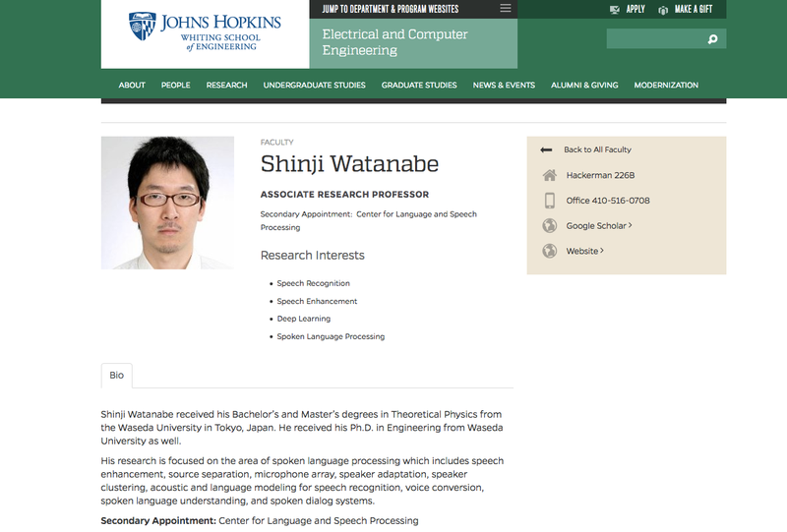Click the Associate Research Professor title
The height and width of the screenshot is (532, 787).
(345, 195)
